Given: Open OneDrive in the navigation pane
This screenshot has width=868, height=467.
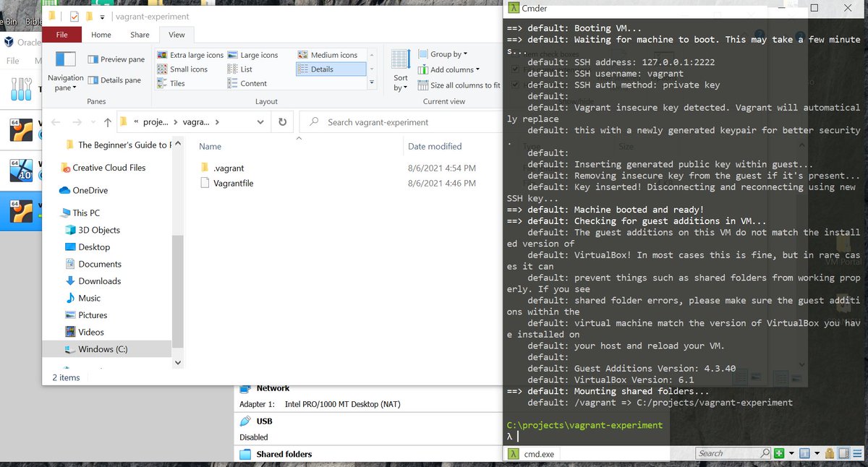Looking at the screenshot, I should 83,190.
